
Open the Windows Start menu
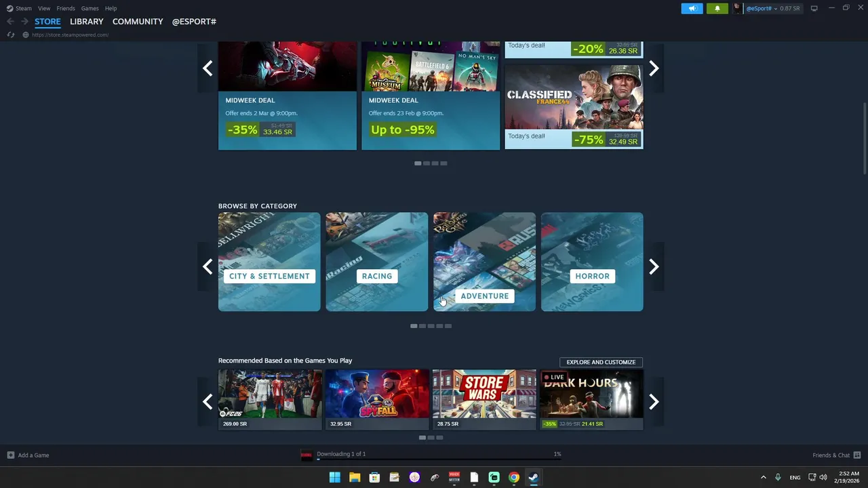coord(334,477)
